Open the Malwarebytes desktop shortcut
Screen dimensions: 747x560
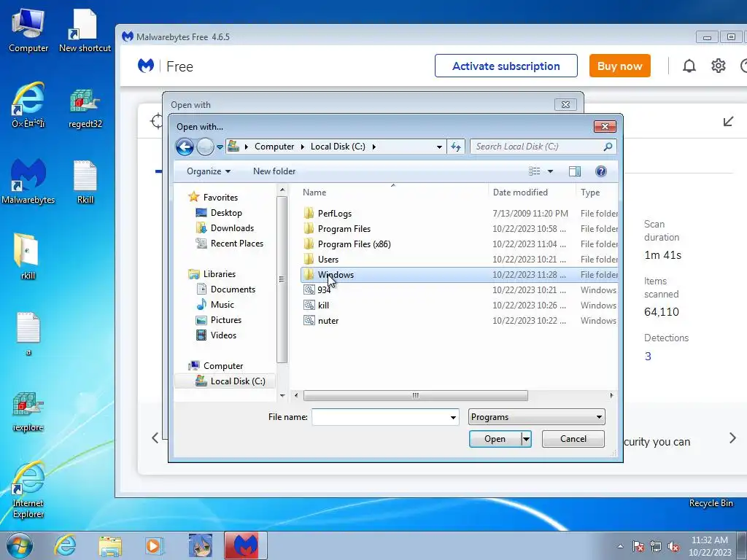tap(28, 181)
